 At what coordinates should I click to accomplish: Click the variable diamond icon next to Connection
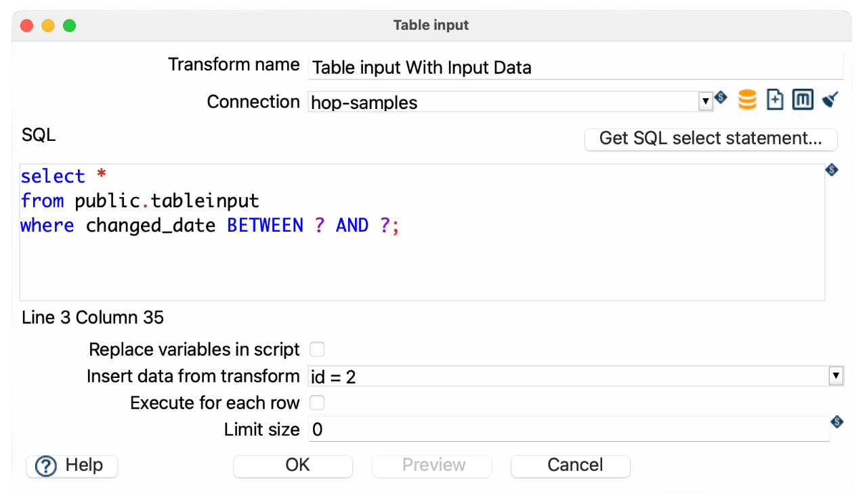[721, 98]
